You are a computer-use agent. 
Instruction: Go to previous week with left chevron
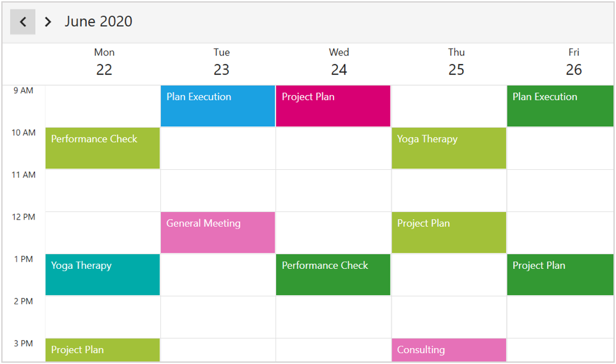23,22
